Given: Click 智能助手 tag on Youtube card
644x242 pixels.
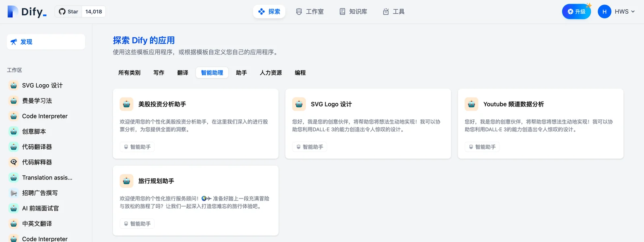Looking at the screenshot, I should 482,147.
